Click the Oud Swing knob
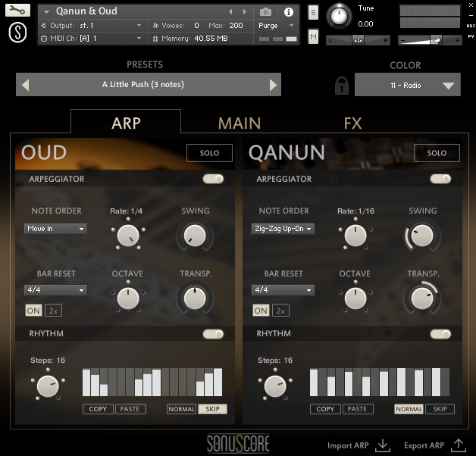The width and height of the screenshot is (476, 456). pos(195,236)
